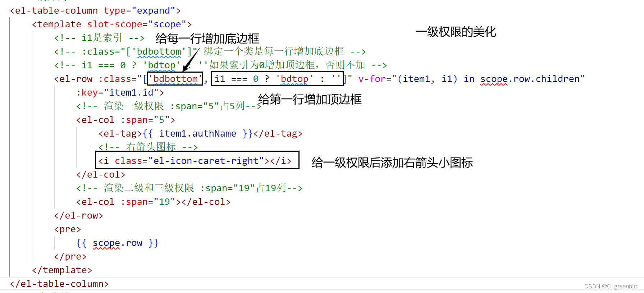This screenshot has height=293, width=644.
Task: Click the comment 'i1是索引'
Action: [x=99, y=38]
